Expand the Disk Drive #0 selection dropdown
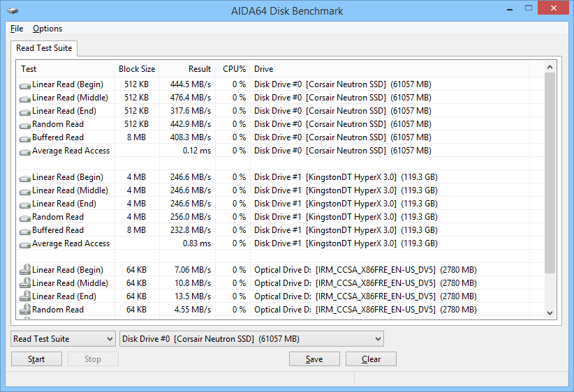Screen dimensions: 574x392 (251, 339)
